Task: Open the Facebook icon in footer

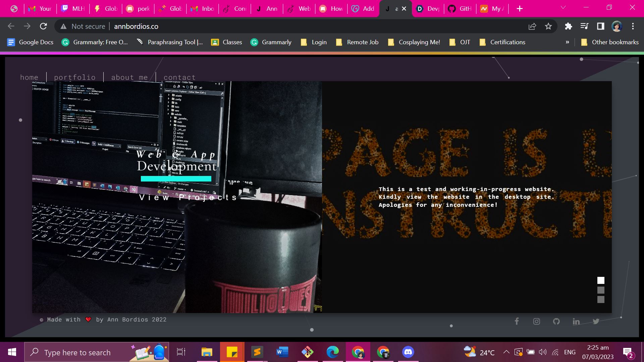Action: (x=517, y=321)
